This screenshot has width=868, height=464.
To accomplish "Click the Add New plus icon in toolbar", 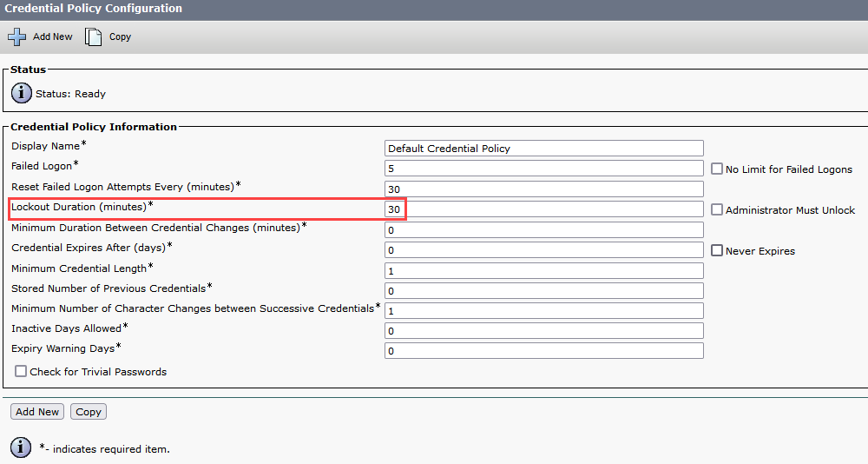I will (17, 36).
